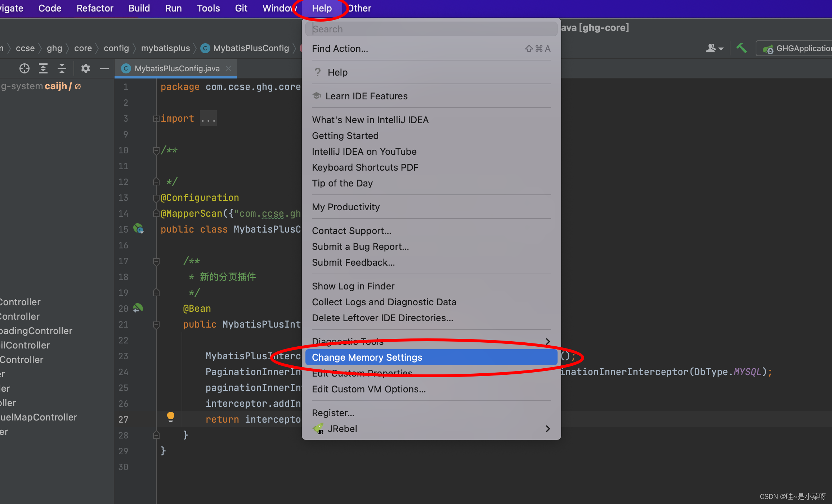Open the Run menu
This screenshot has height=504, width=832.
pyautogui.click(x=173, y=8)
